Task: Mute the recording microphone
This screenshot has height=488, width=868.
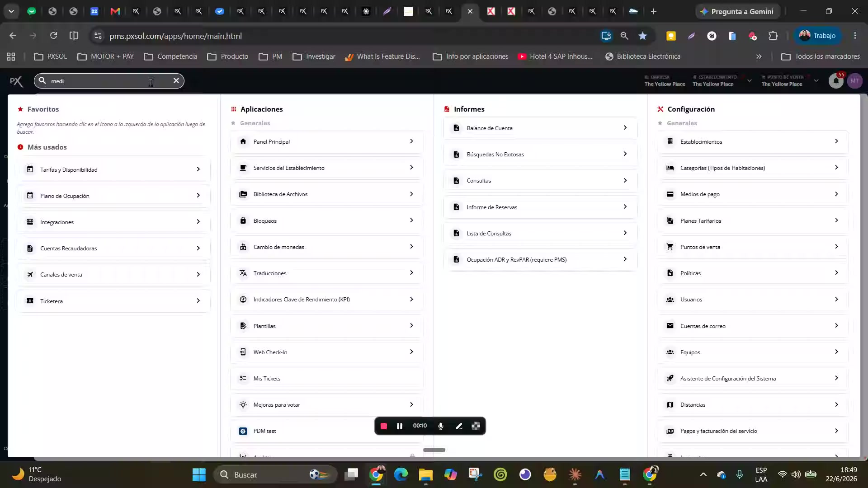Action: pyautogui.click(x=441, y=426)
